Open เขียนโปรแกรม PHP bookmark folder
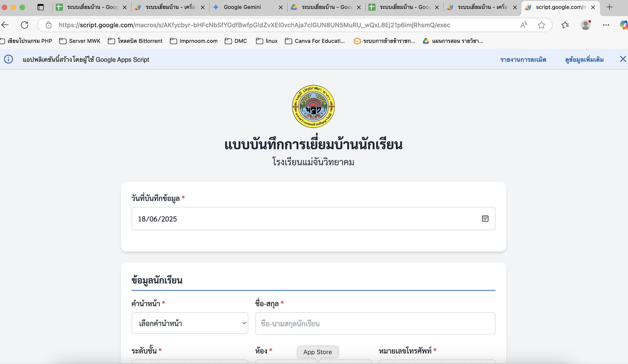Screen dimensions: 628x364 (26, 41)
